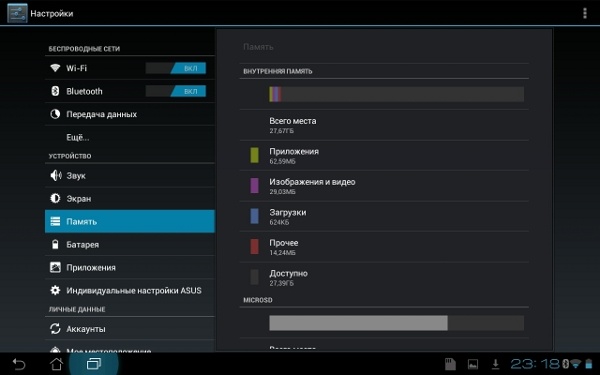Tap the Настройки title text
This screenshot has width=600, height=375.
point(52,13)
